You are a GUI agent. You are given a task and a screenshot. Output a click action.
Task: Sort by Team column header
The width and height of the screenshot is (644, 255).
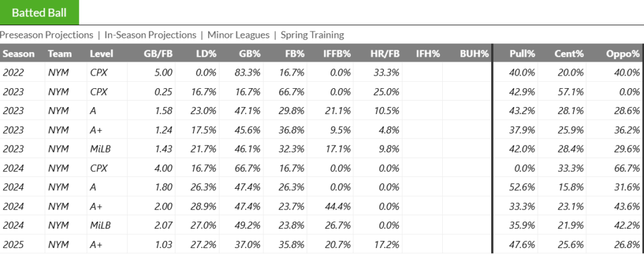(x=60, y=54)
